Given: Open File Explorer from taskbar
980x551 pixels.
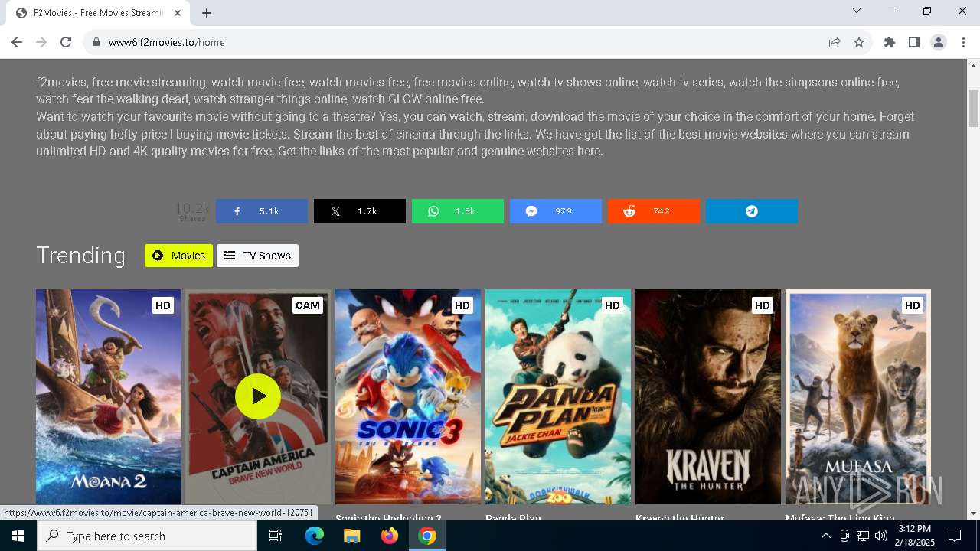Looking at the screenshot, I should pyautogui.click(x=351, y=536).
